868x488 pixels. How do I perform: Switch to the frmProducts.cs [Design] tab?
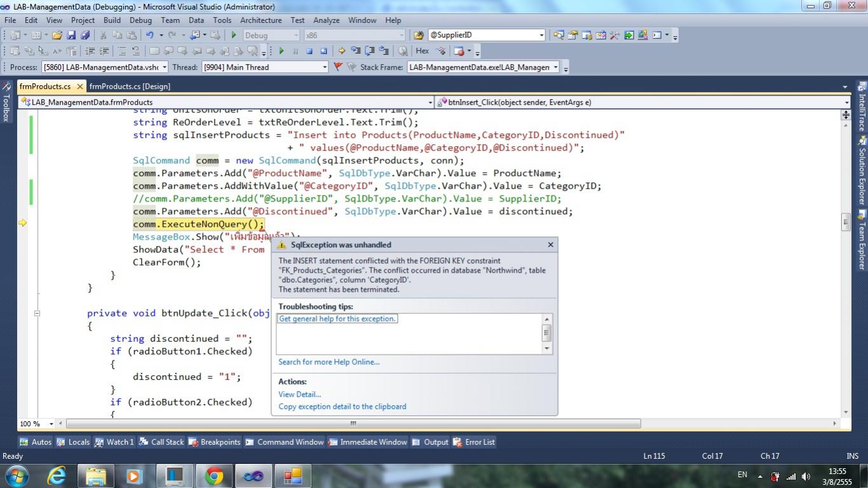coord(130,86)
